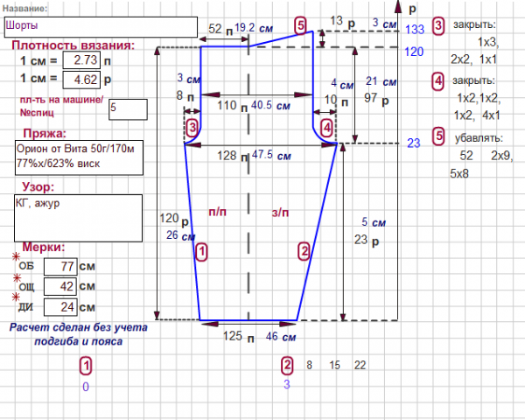Select the pattern field «КГ, ажур»

[x=79, y=216]
